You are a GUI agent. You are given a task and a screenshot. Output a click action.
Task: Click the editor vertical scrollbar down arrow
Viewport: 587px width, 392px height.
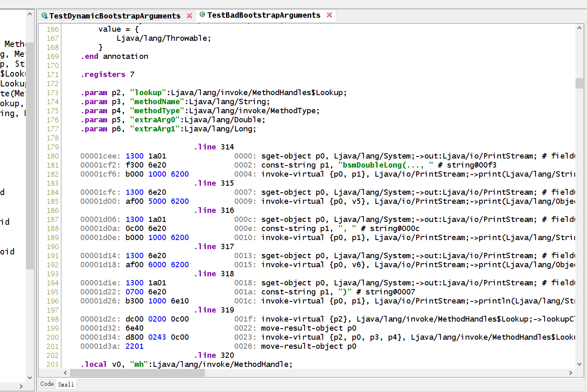(579, 364)
